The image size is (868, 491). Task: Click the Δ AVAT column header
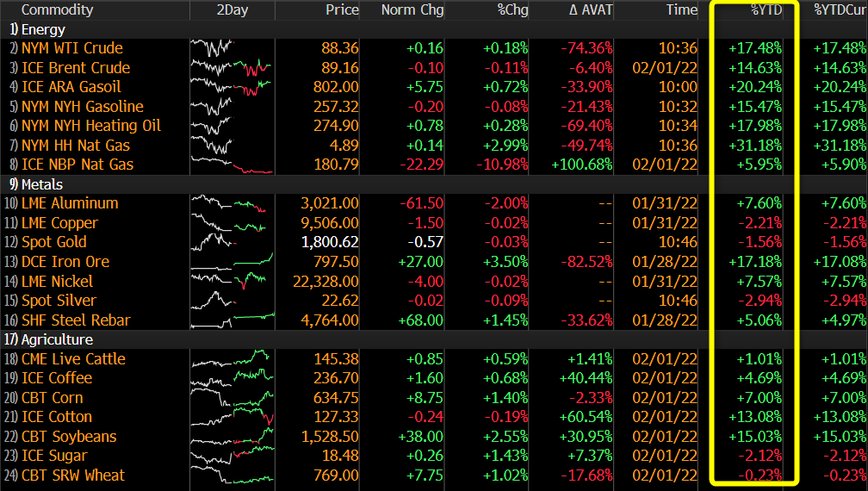pos(591,10)
